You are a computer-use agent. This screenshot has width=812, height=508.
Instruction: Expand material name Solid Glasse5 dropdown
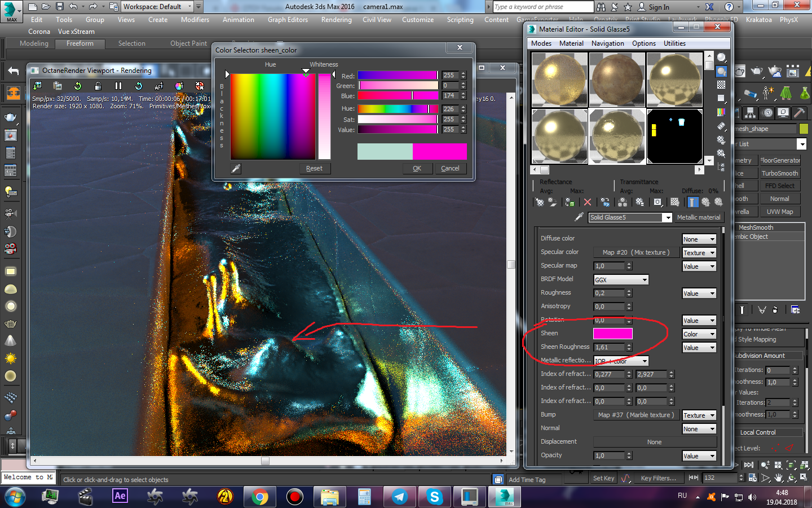[x=668, y=218]
